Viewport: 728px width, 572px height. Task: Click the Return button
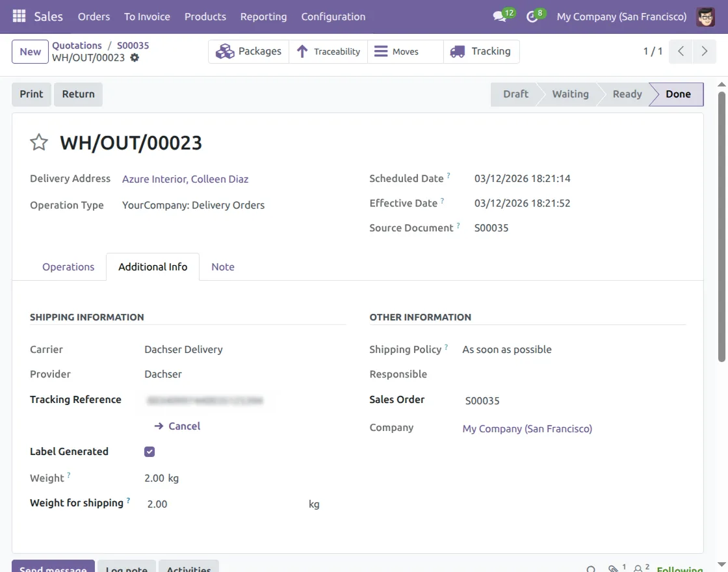pos(78,94)
